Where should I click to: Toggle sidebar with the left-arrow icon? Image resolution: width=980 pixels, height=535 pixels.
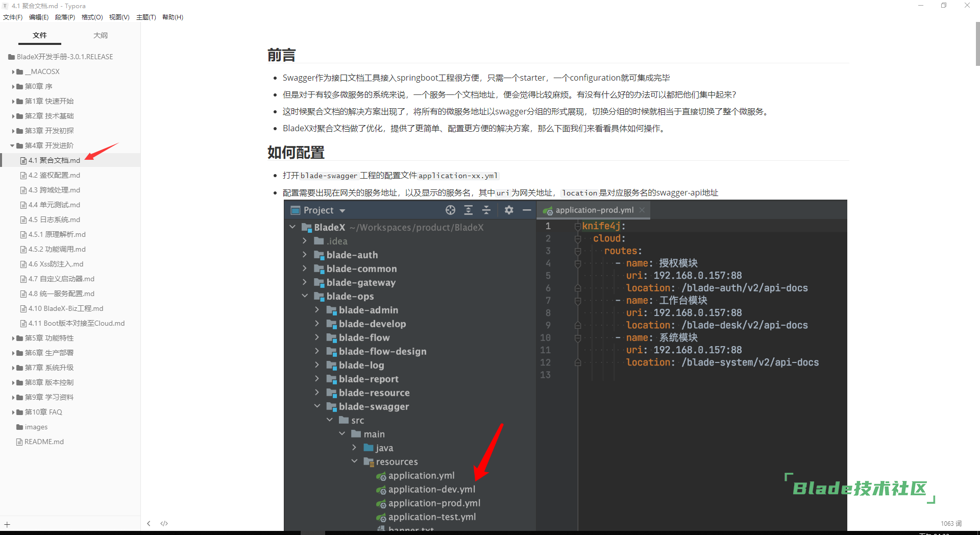[x=149, y=523]
